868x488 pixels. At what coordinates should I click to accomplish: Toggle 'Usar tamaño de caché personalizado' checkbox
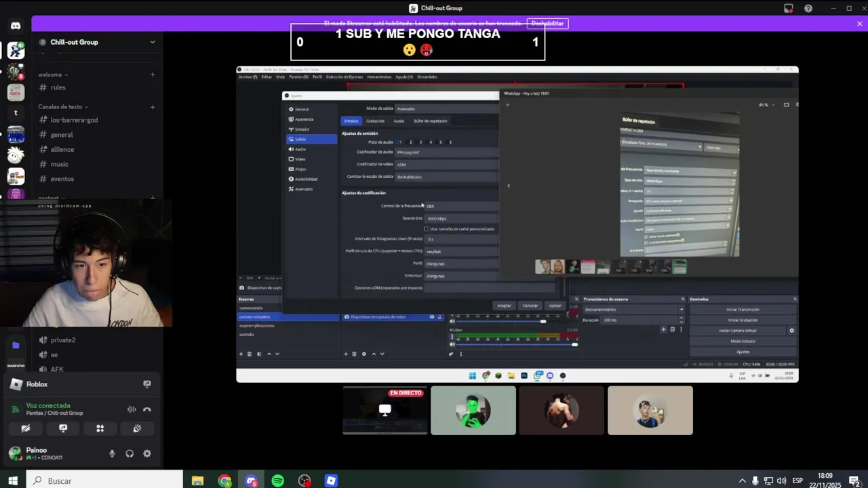point(427,228)
